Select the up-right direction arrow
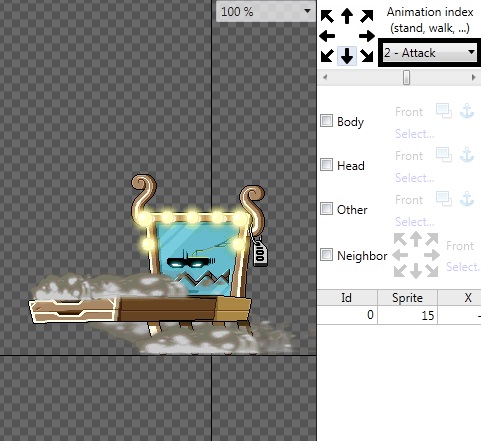This screenshot has width=481, height=441. click(367, 16)
